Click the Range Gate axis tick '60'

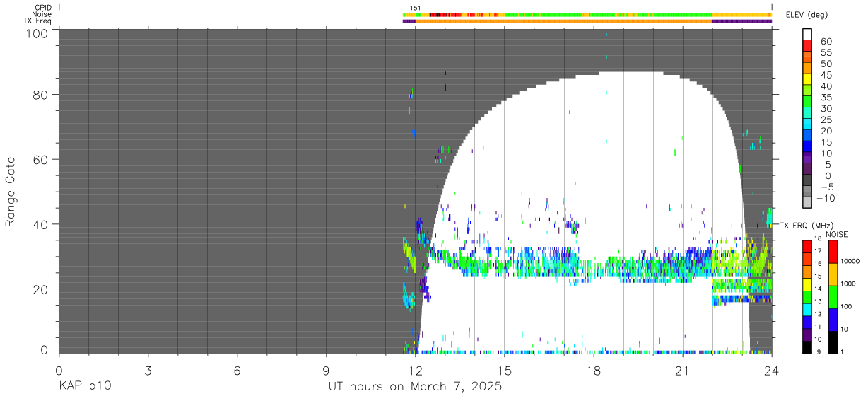click(40, 159)
